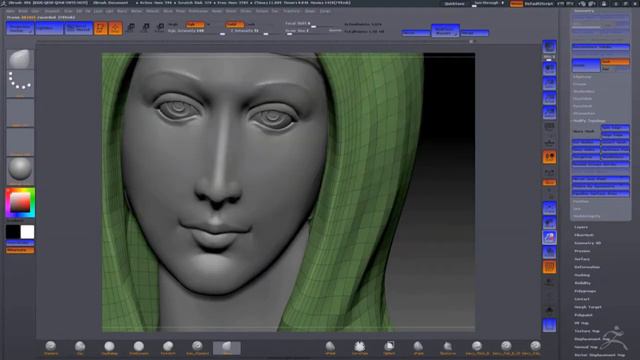The height and width of the screenshot is (360, 640).
Task: Select the black secondary color swatch
Action: [13, 232]
